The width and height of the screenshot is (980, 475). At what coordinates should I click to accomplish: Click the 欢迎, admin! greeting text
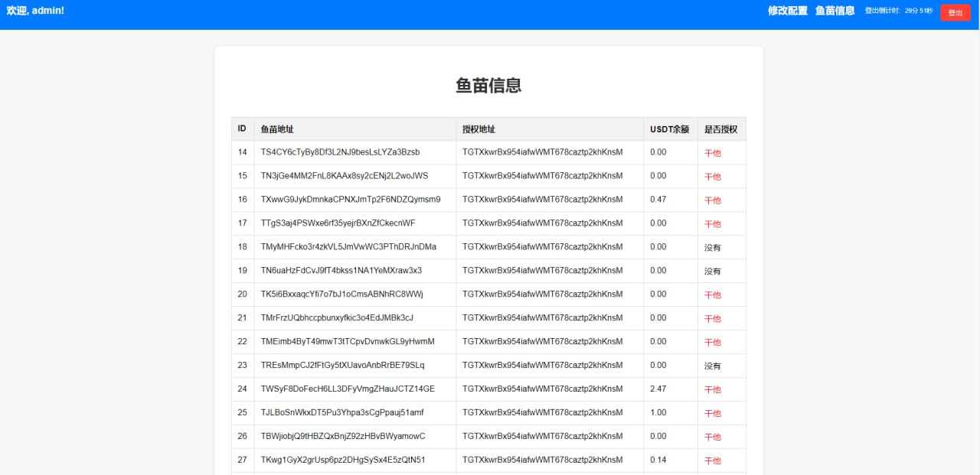tap(36, 11)
